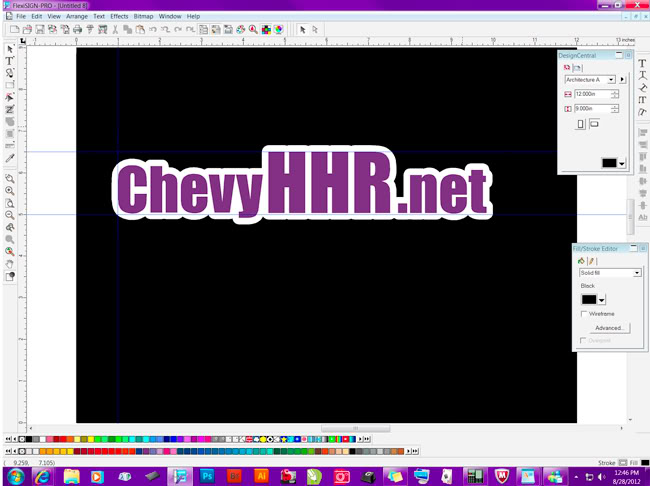Image resolution: width=650 pixels, height=486 pixels.
Task: Click the width field showing 12.000in
Action: click(x=592, y=94)
